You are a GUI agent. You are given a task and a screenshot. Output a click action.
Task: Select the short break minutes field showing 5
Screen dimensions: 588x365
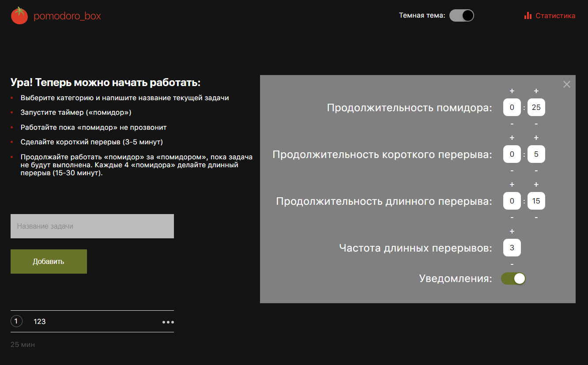(x=536, y=154)
